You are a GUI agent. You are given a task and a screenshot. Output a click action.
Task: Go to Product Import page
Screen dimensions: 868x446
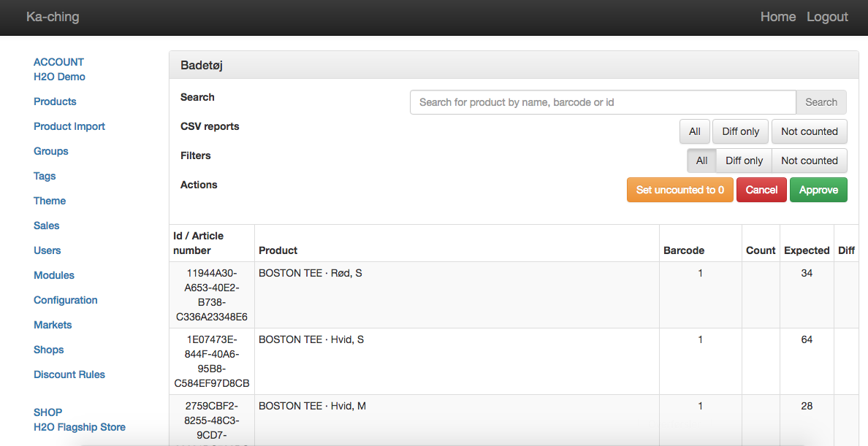click(x=69, y=126)
